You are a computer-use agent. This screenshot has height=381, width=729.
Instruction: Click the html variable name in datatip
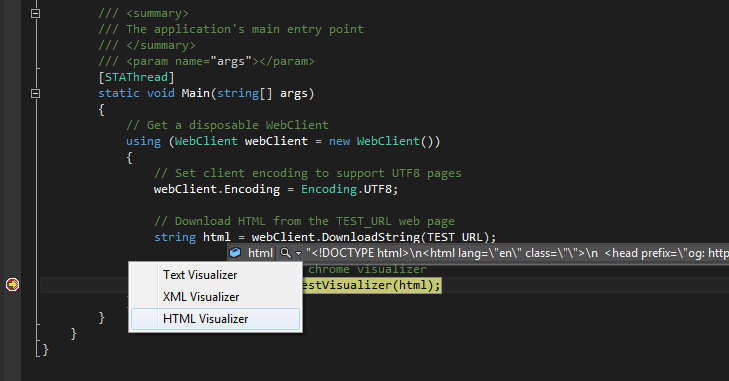[260, 253]
